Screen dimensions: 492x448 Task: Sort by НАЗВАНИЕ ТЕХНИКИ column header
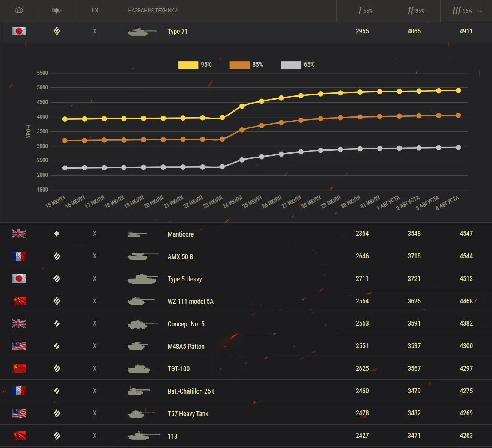point(153,11)
